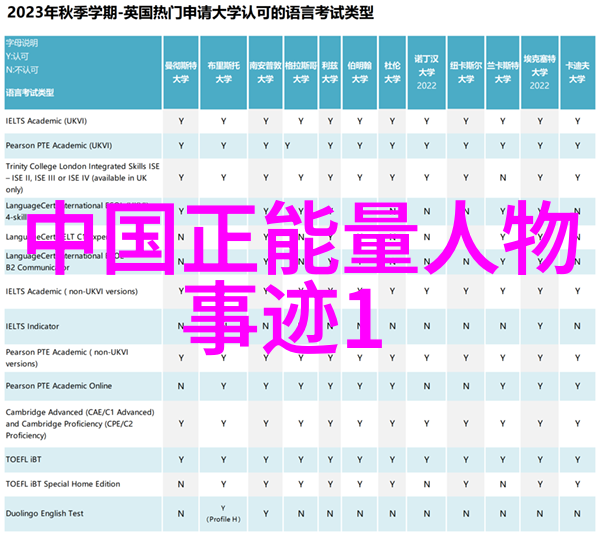This screenshot has height=536, width=600.
Task: Click TOEFL iBT Special Home Edition row label
Action: click(63, 484)
